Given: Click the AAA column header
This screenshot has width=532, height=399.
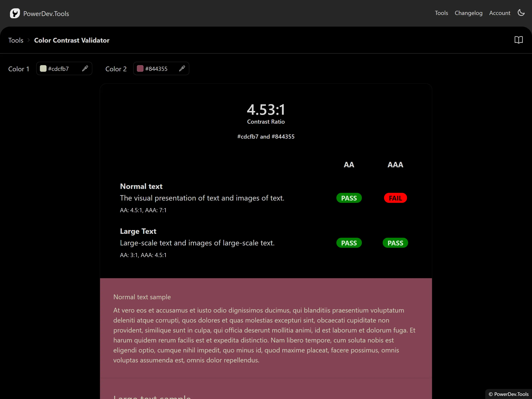Looking at the screenshot, I should [x=395, y=165].
